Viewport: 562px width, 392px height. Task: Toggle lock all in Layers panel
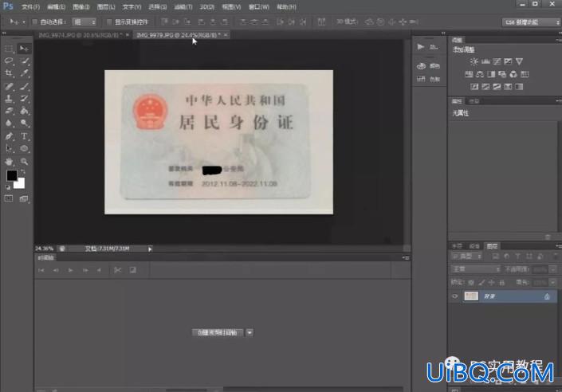502,283
